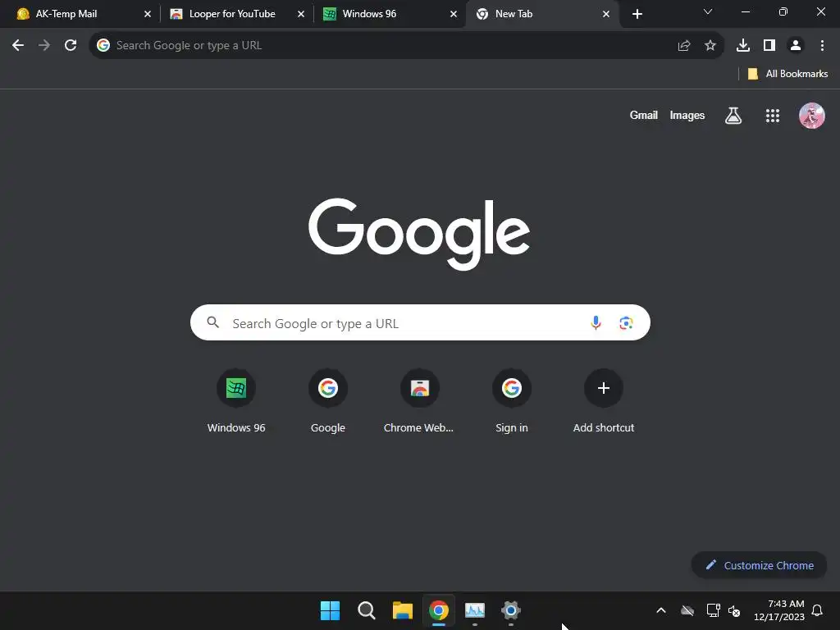Image resolution: width=840 pixels, height=630 pixels.
Task: Click the magnifier icon in search box
Action: (x=213, y=322)
